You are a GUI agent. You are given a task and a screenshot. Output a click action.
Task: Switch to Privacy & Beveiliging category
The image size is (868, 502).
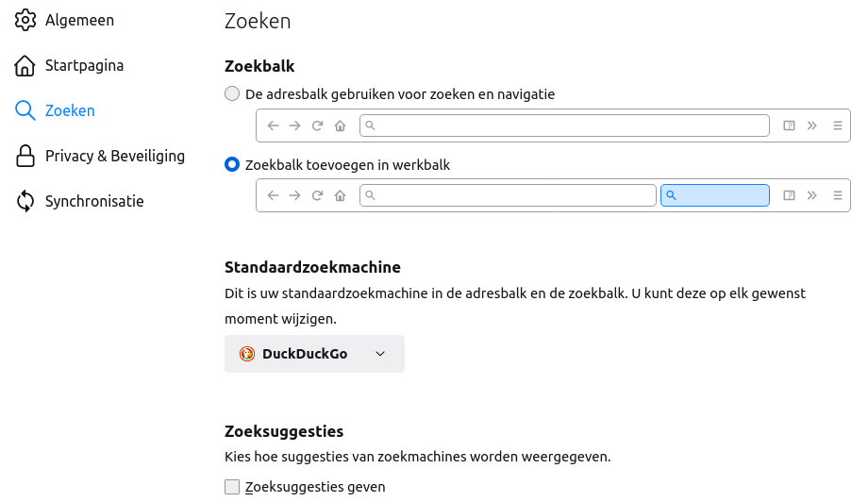pyautogui.click(x=115, y=156)
